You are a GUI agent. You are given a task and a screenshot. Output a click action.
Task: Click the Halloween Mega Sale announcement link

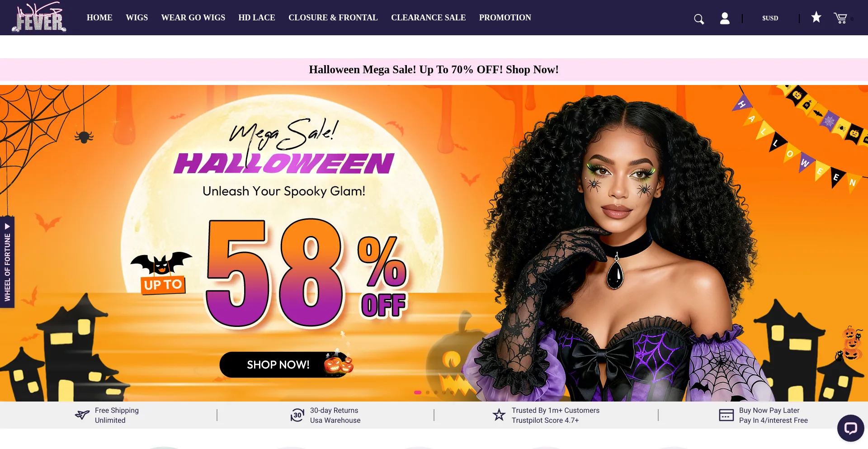[434, 70]
